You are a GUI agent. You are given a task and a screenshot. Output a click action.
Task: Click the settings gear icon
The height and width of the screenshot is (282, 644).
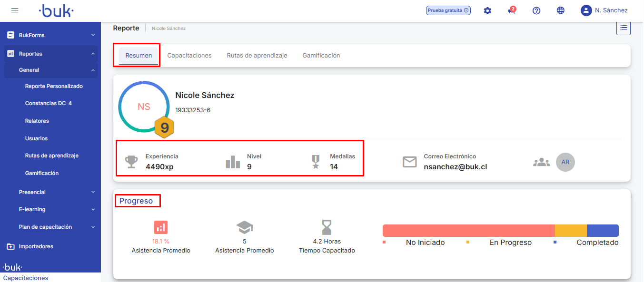[x=487, y=10]
